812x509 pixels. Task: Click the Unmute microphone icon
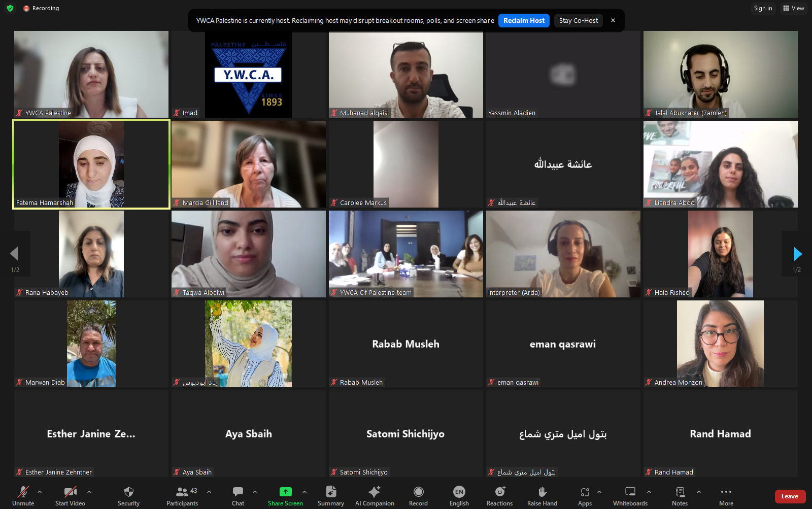[23, 492]
